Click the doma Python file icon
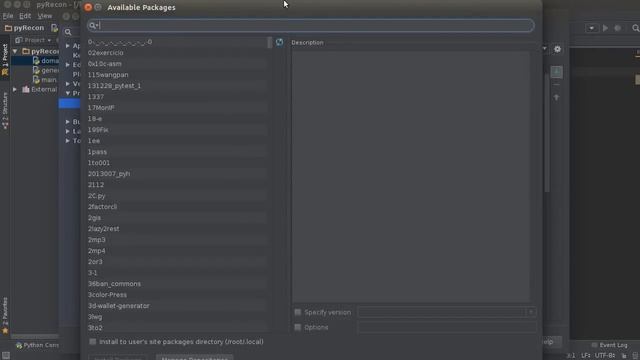Viewport: 640px width, 360px height. tap(36, 60)
